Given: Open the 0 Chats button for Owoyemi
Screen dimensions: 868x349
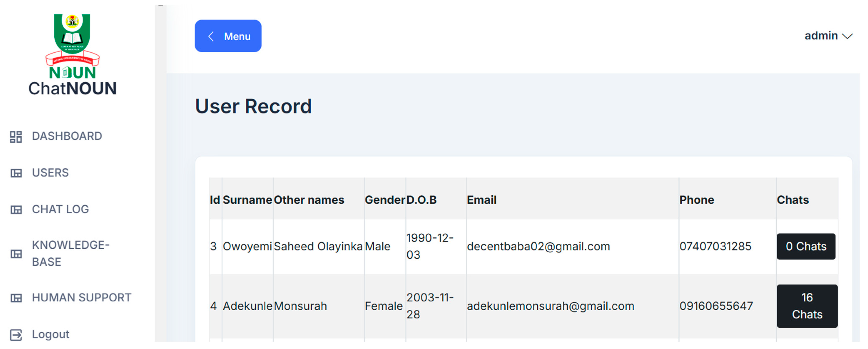Looking at the screenshot, I should coord(806,246).
